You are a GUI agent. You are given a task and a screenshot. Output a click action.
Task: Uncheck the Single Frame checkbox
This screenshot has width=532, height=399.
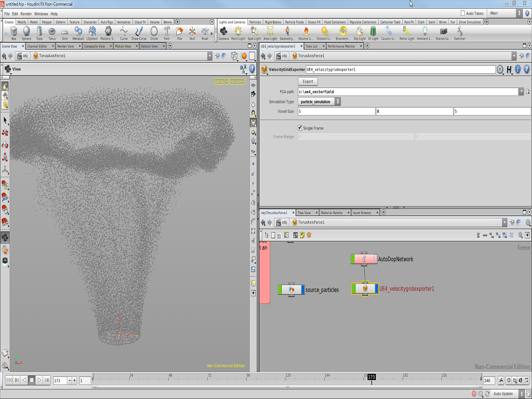pyautogui.click(x=300, y=128)
